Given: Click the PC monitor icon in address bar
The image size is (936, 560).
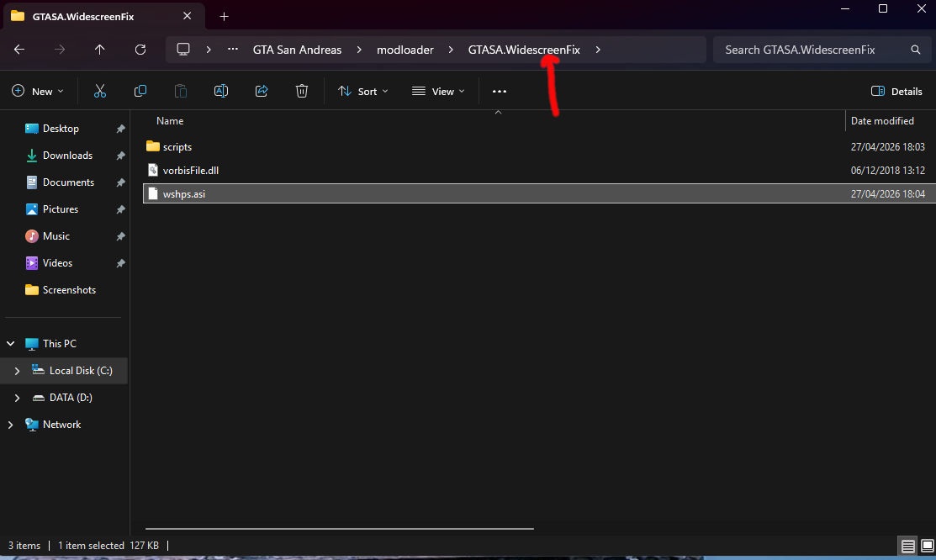Looking at the screenshot, I should 183,50.
